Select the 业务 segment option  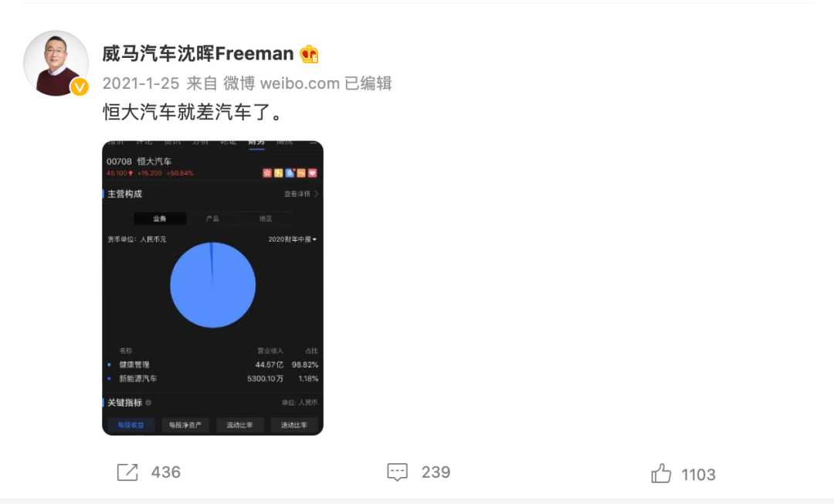(160, 218)
